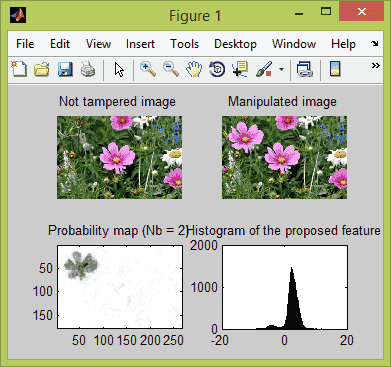This screenshot has width=391, height=367.
Task: Click the 'Probability map (Nb = 2)' title
Action: point(118,231)
